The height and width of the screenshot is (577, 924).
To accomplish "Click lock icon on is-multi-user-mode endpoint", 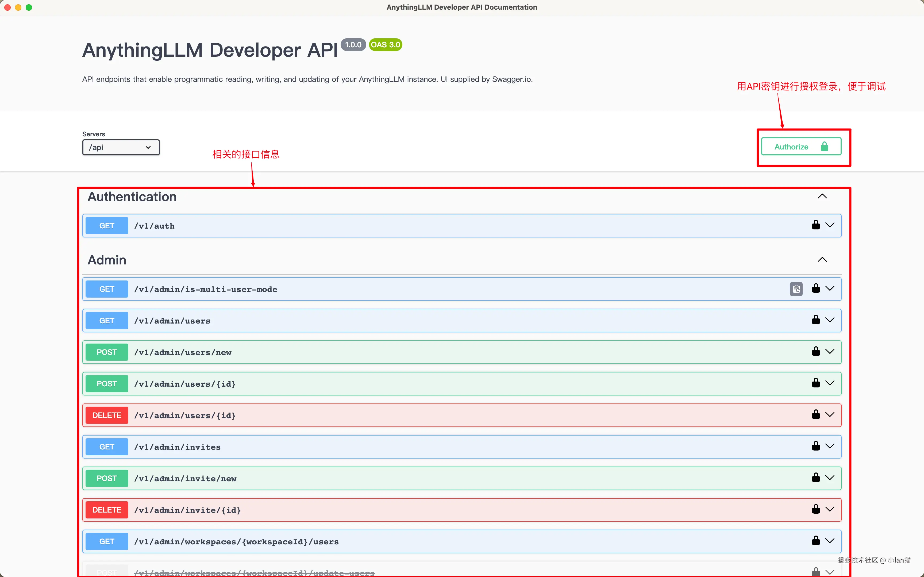I will (x=816, y=288).
